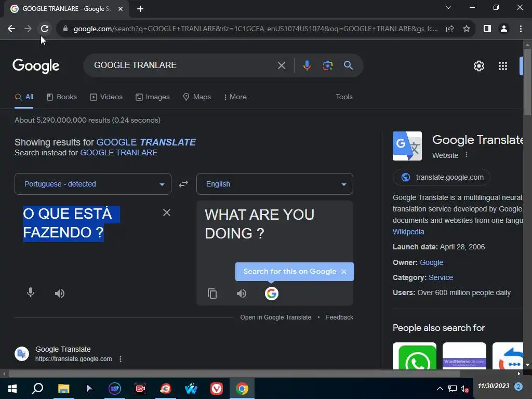The image size is (532, 399).
Task: Clear the Portuguese source text
Action: [167, 212]
